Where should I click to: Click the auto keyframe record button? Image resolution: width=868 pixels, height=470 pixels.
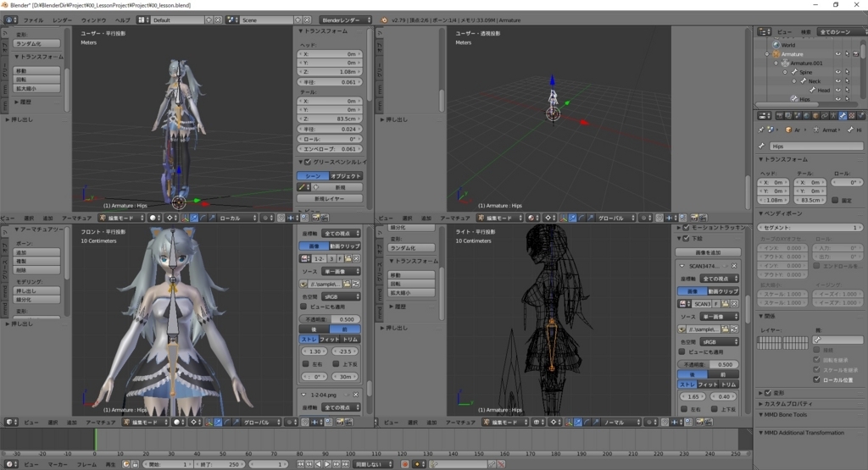tap(404, 464)
